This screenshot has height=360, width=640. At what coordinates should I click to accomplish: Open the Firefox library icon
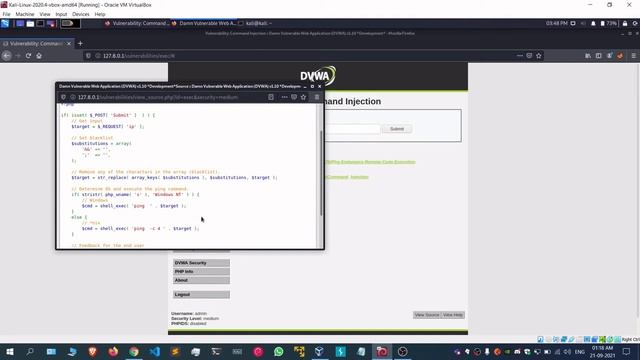click(588, 56)
